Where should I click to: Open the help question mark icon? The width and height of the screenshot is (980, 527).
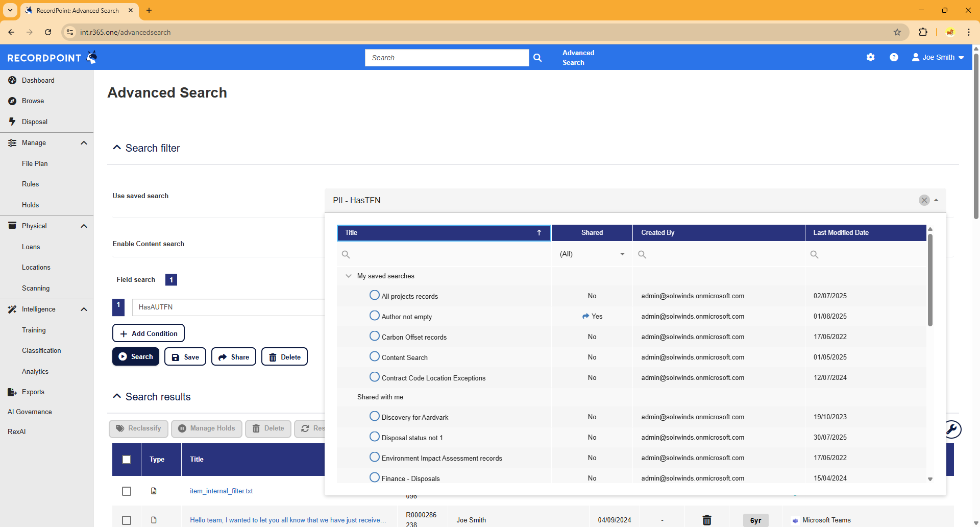pos(894,57)
